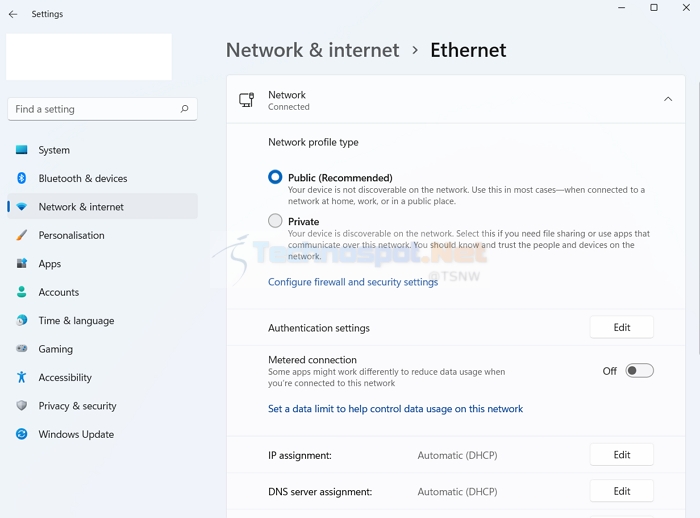Open Apps settings
Viewport: 700px width, 518px height.
pos(103,263)
